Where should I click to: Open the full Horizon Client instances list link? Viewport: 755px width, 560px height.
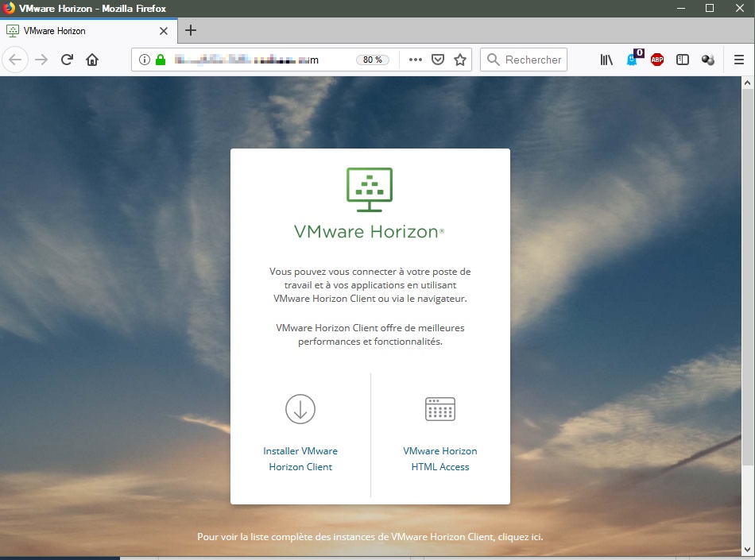(370, 537)
